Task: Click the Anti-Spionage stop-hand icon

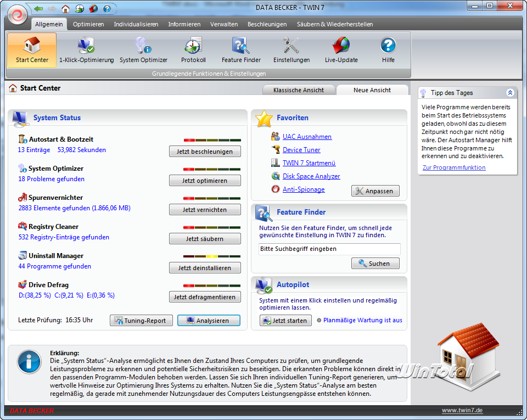Action: pyautogui.click(x=275, y=189)
